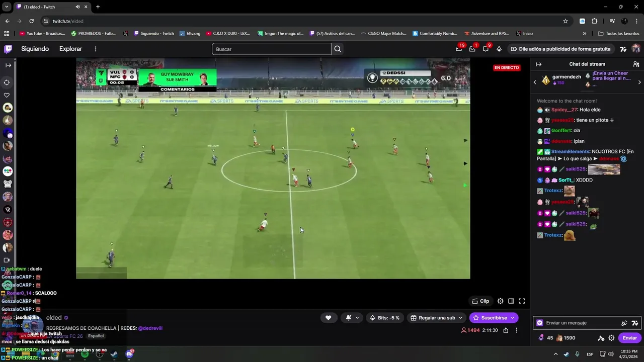
Task: Click the magnifier search button
Action: pyautogui.click(x=338, y=49)
